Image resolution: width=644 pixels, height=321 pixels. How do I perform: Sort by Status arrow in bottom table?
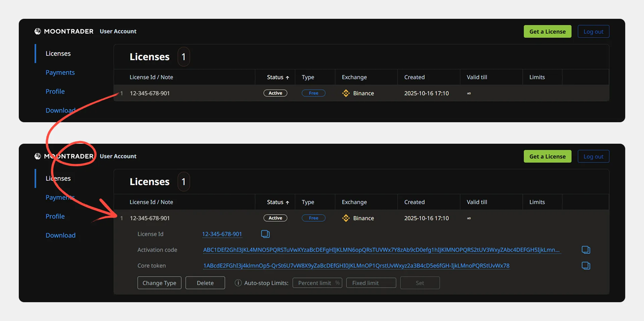click(287, 202)
